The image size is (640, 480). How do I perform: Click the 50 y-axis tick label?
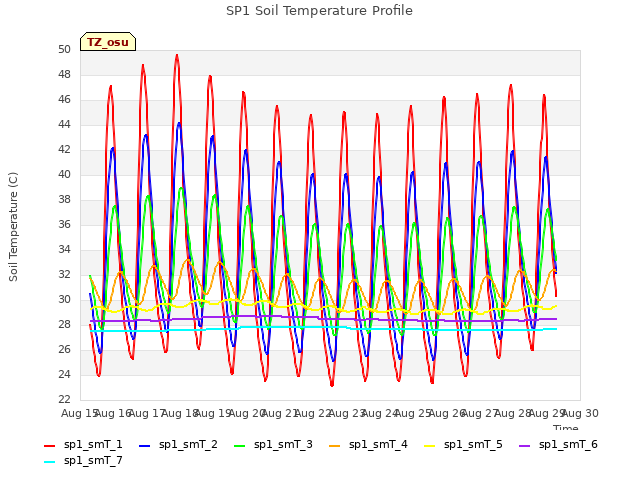[x=64, y=49]
